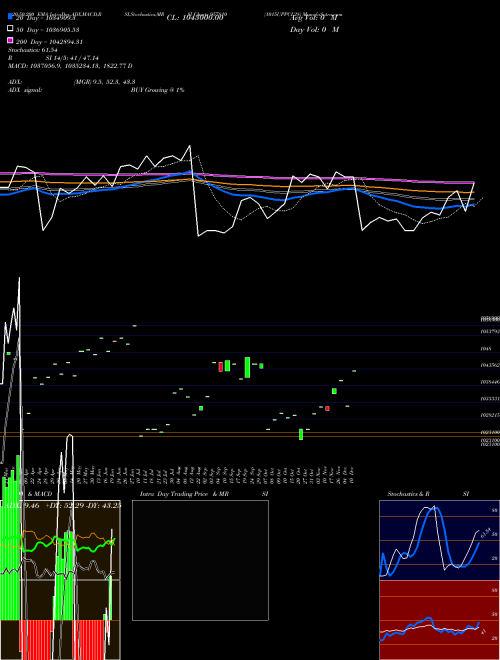500x660 pixels.
Task: Click the magenta 200 Day EMA legend swatch
Action: pos(10,40)
